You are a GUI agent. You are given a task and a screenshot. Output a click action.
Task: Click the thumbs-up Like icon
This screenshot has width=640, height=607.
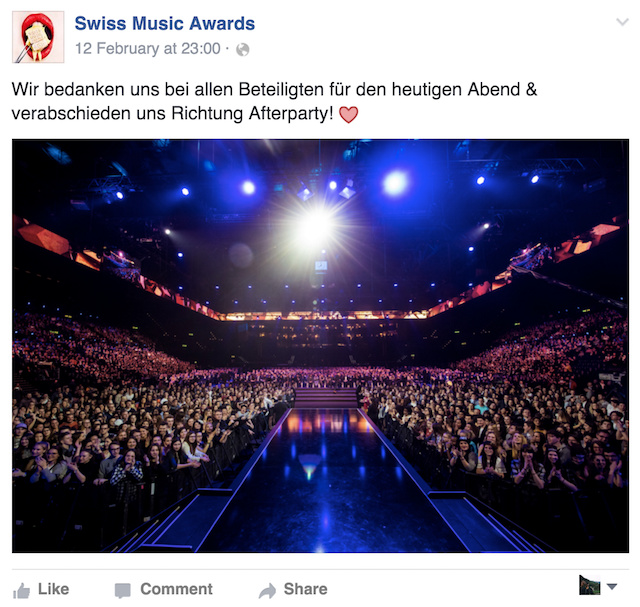click(21, 590)
